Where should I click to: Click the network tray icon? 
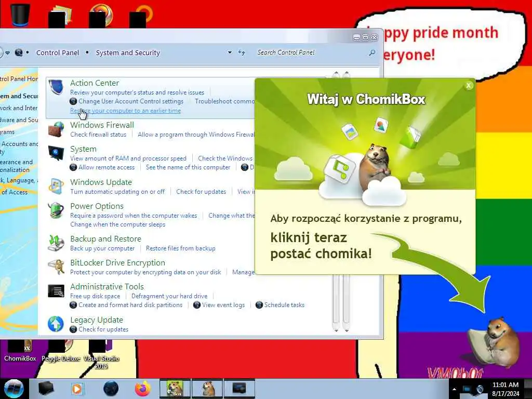(x=467, y=389)
